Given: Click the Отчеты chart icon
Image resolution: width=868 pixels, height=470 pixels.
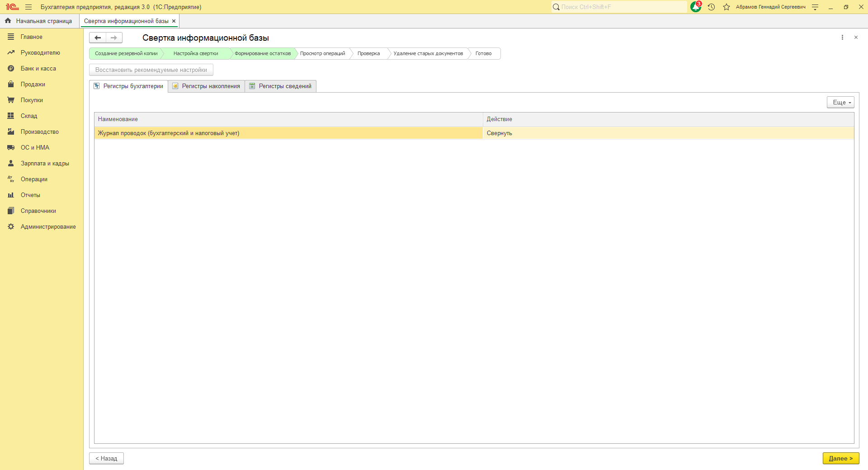Looking at the screenshot, I should point(11,195).
